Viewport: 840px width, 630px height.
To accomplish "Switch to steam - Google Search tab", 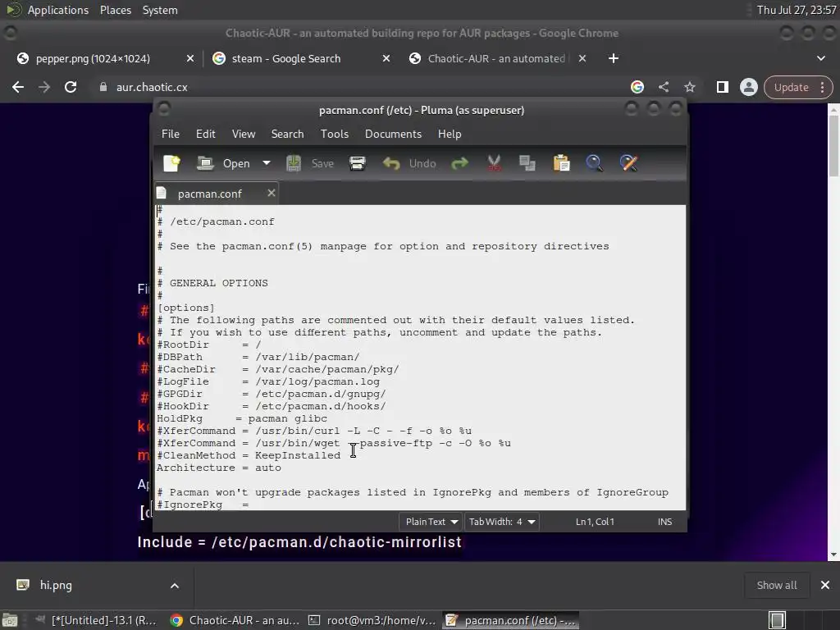I will (300, 58).
